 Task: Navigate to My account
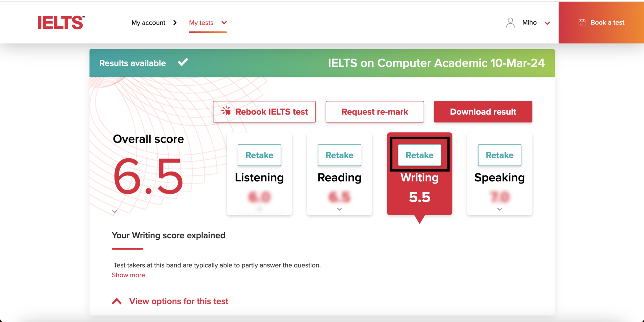coord(148,22)
